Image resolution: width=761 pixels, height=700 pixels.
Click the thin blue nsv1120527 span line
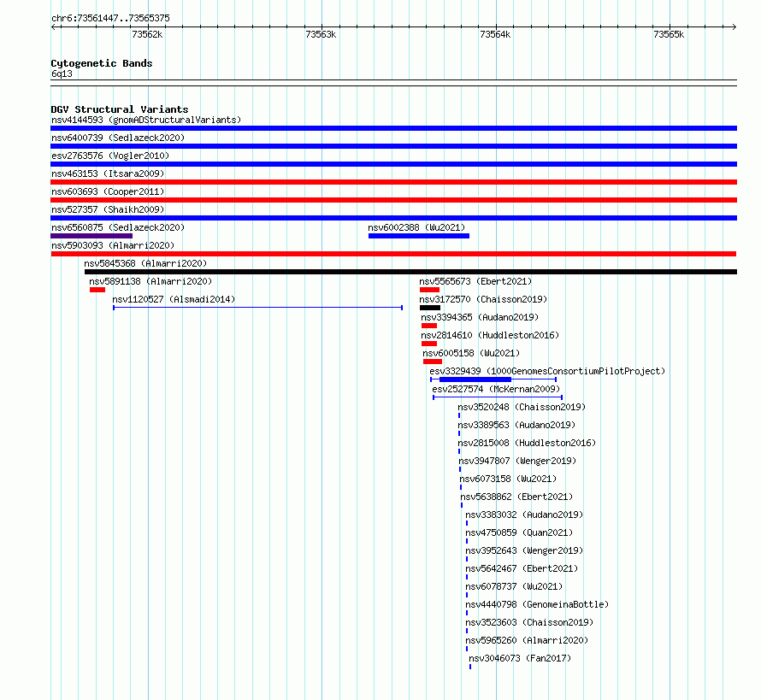pyautogui.click(x=257, y=308)
